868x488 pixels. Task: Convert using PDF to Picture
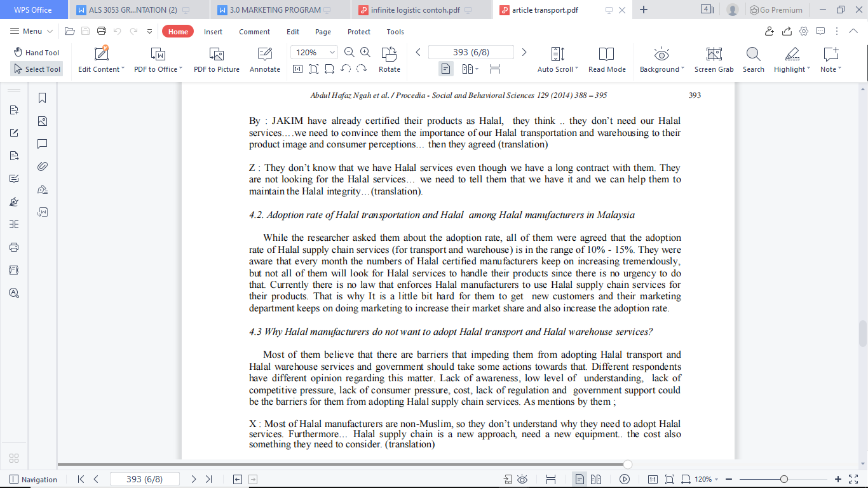coord(217,60)
